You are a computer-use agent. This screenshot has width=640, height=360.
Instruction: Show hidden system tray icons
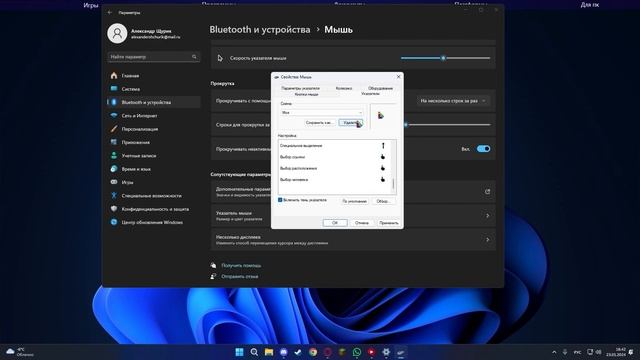click(554, 352)
